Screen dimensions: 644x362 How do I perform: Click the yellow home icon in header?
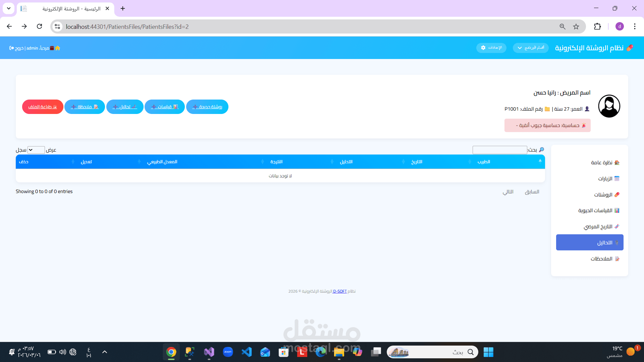(58, 48)
